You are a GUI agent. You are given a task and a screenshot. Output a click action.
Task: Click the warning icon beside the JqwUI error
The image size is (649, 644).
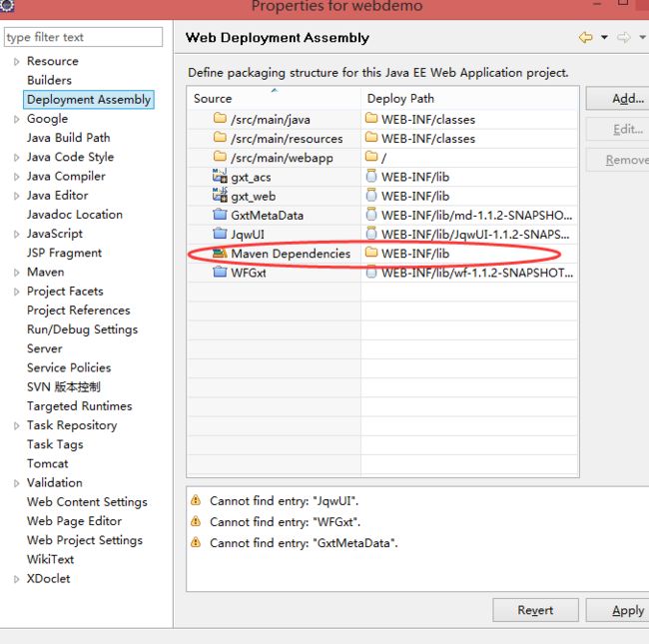click(196, 501)
